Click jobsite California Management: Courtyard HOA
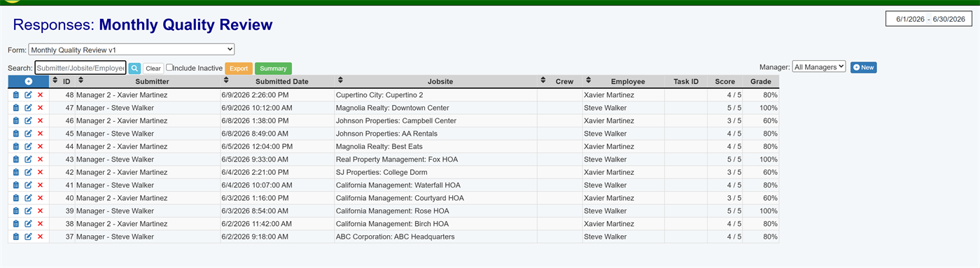 pyautogui.click(x=400, y=198)
